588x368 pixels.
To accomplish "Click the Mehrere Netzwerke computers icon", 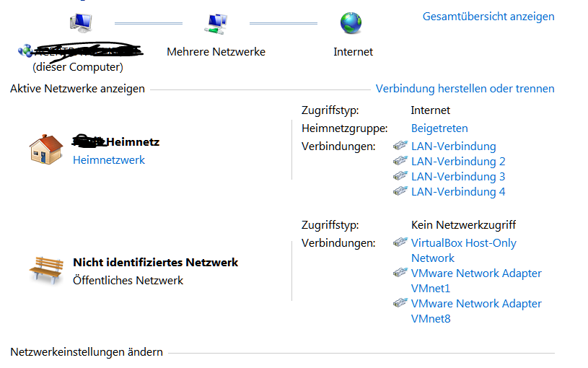I will [216, 24].
